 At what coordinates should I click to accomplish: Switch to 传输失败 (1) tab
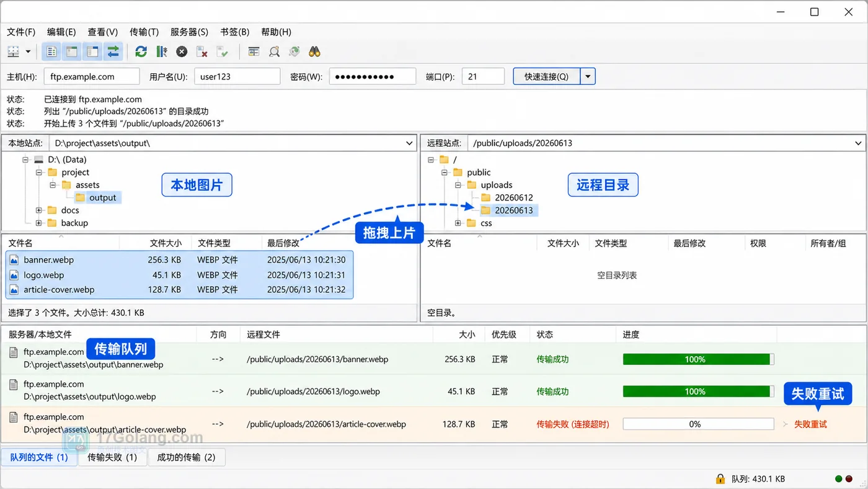click(112, 457)
